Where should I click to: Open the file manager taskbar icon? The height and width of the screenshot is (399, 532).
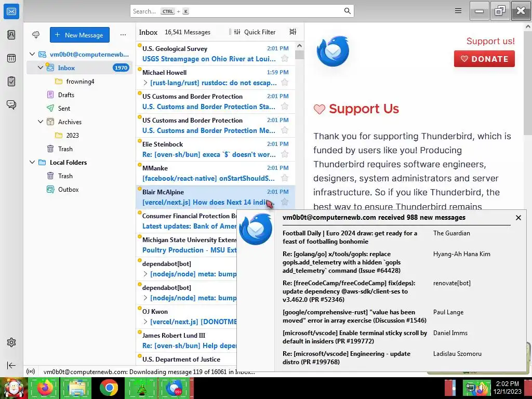point(77,388)
